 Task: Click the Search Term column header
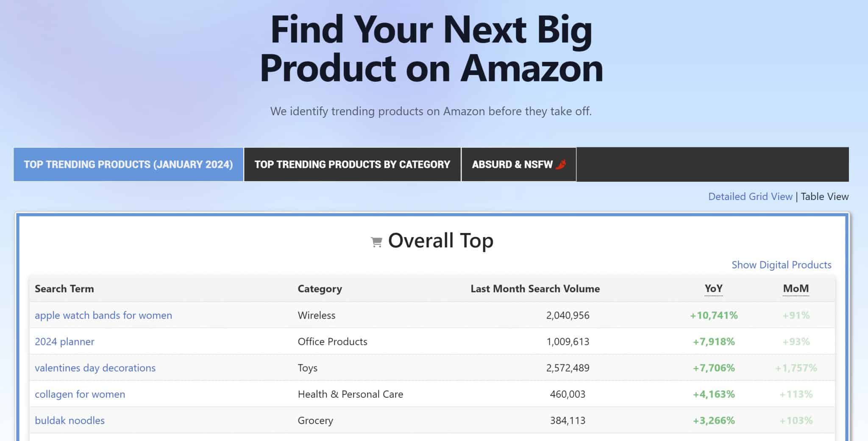coord(64,288)
